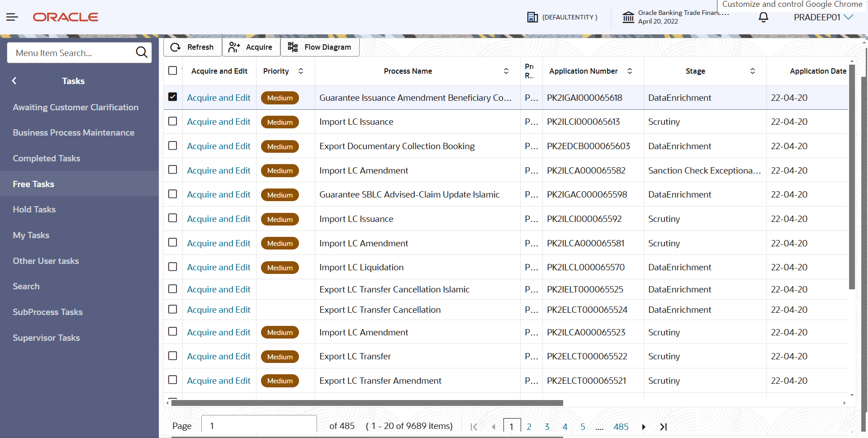Click the horizontal table scrollbar
The image size is (868, 438).
coord(367,403)
